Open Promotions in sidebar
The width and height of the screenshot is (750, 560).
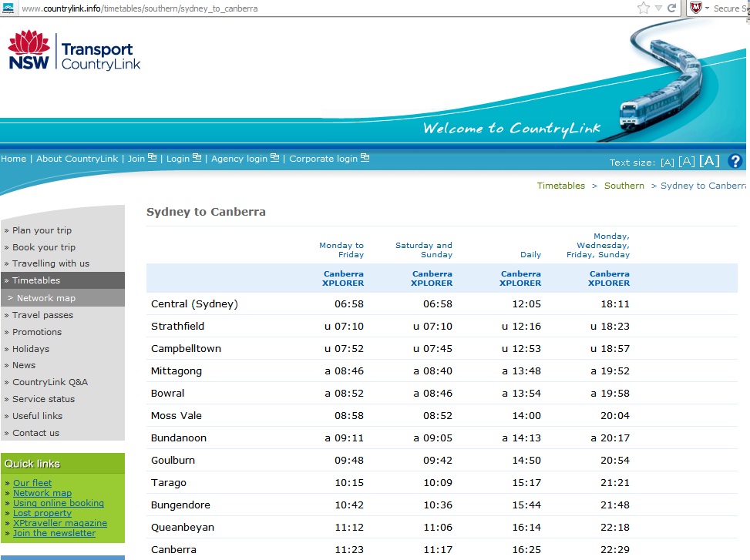[x=37, y=331]
